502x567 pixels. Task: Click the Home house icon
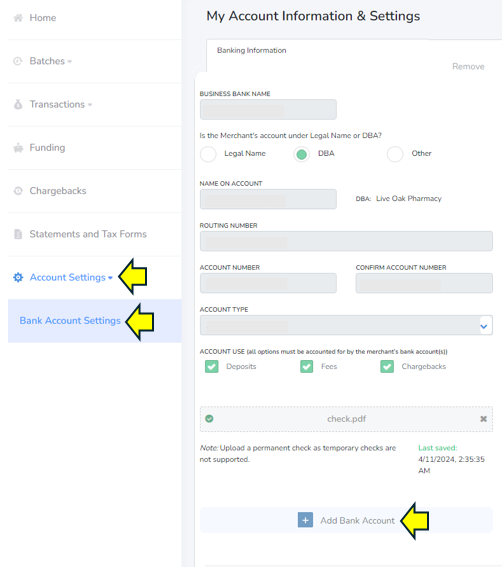point(18,18)
